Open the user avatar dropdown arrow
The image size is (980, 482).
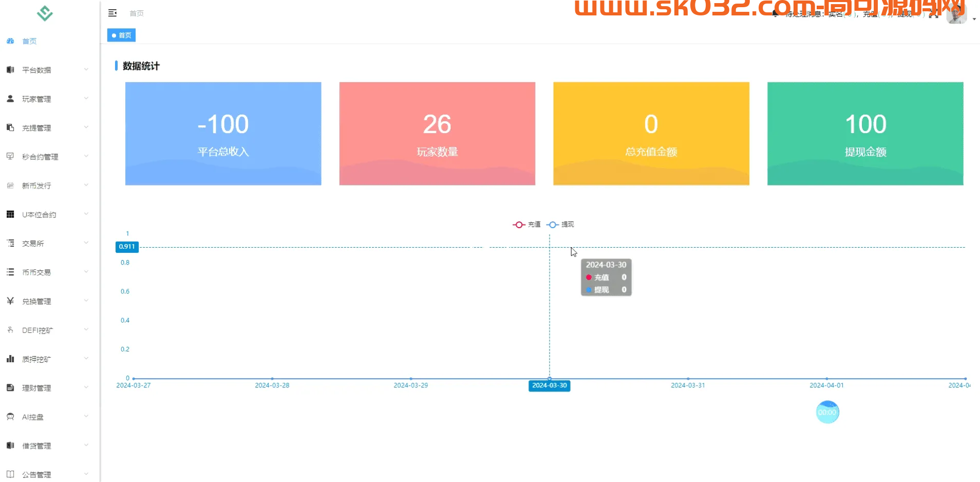(x=974, y=19)
